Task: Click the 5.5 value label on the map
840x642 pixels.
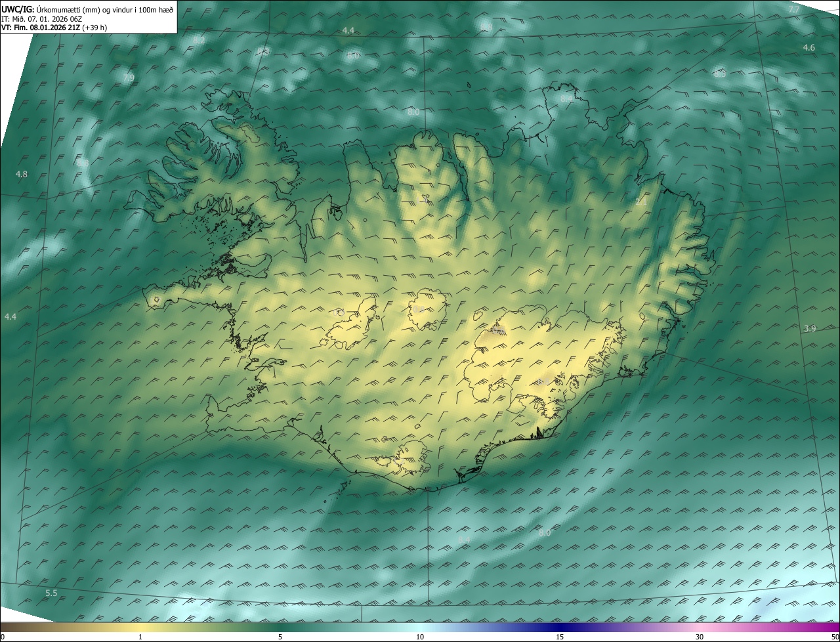Action: [51, 593]
